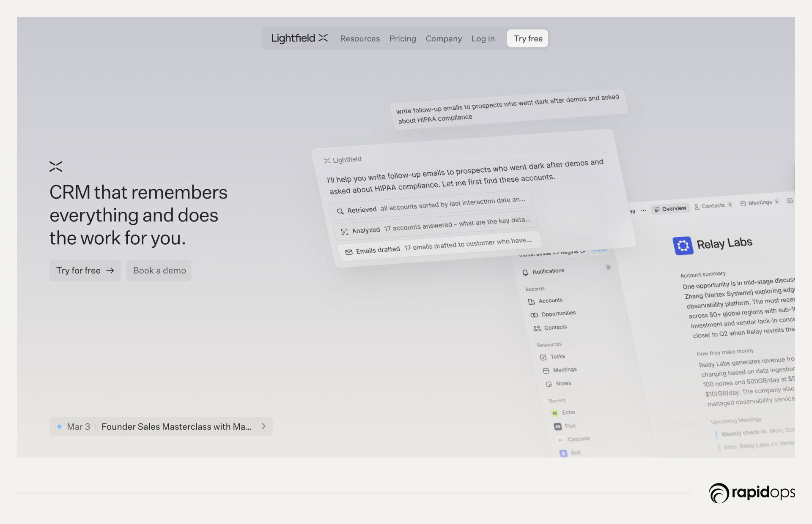Open Opportunities in the sidebar
812x524 pixels.
(x=558, y=314)
